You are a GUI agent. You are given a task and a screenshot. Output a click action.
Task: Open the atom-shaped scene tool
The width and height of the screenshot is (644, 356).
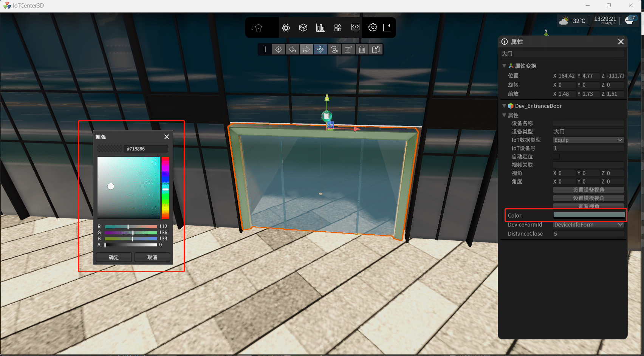(x=286, y=28)
